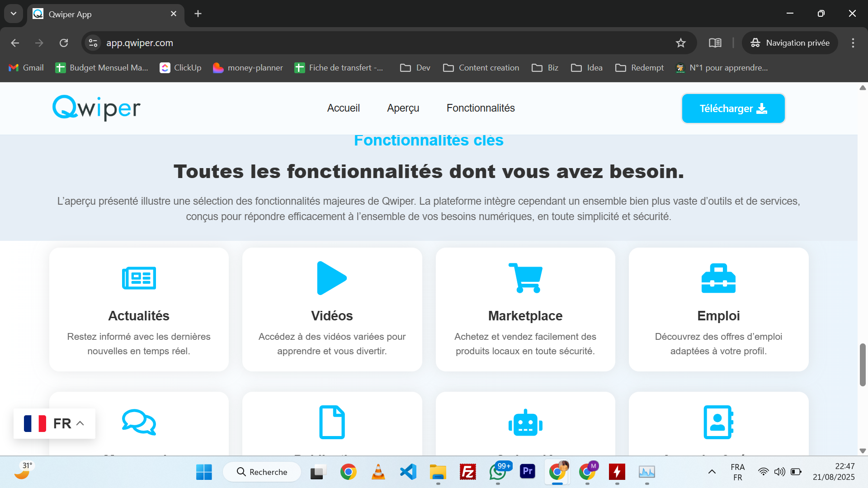The width and height of the screenshot is (868, 488).
Task: Click the chat bubbles messaging icon
Action: click(139, 422)
